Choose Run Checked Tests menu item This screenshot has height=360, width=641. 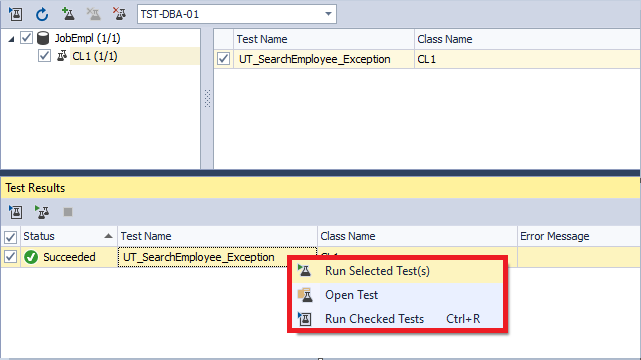pyautogui.click(x=397, y=319)
